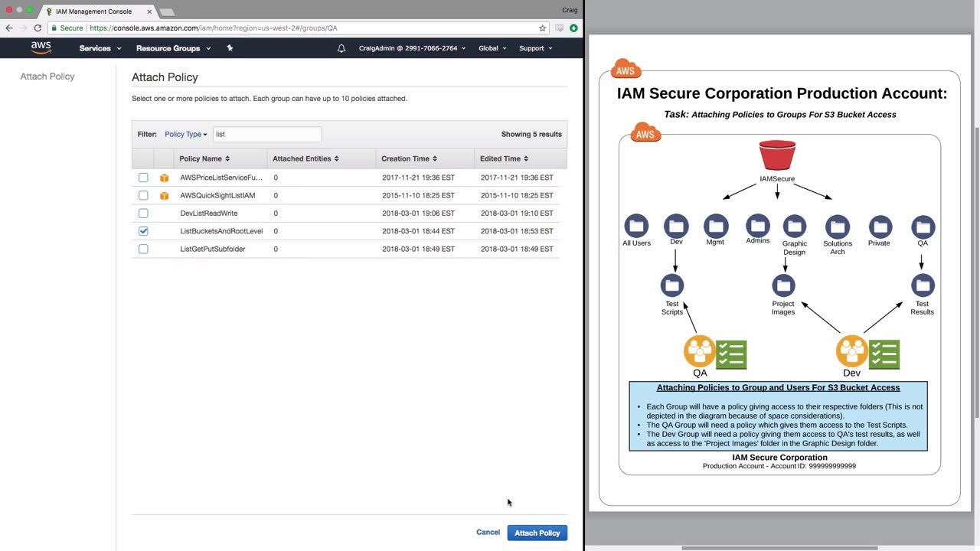Click the Project Images folder icon in the diagram

(783, 285)
